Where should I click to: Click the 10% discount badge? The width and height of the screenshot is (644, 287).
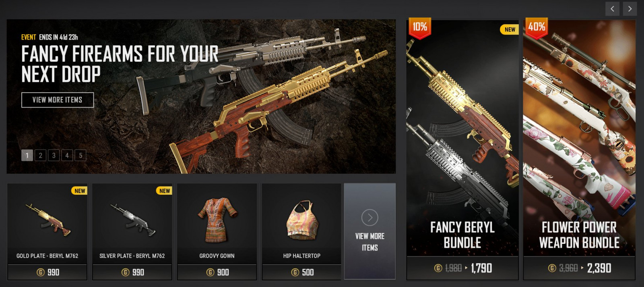click(420, 28)
